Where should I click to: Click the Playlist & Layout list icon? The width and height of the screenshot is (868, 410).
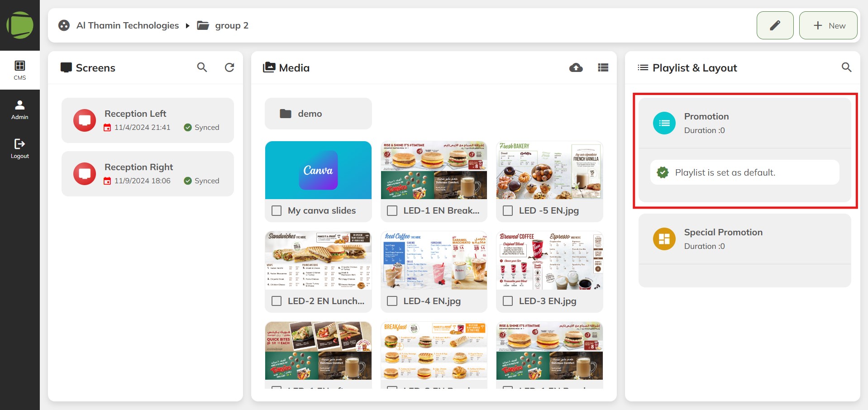(x=643, y=67)
